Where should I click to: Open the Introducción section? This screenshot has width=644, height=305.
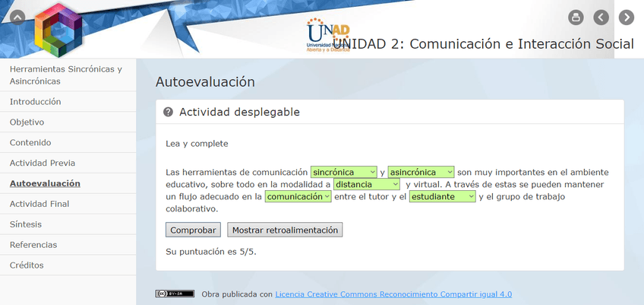tap(68, 102)
